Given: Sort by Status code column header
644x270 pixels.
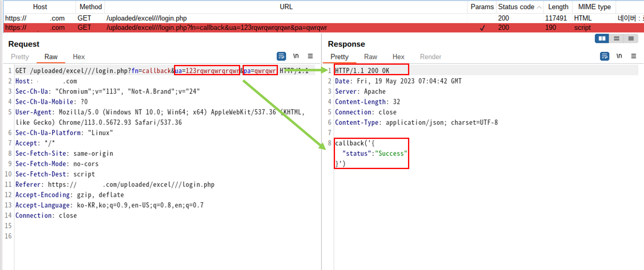Looking at the screenshot, I should (516, 7).
